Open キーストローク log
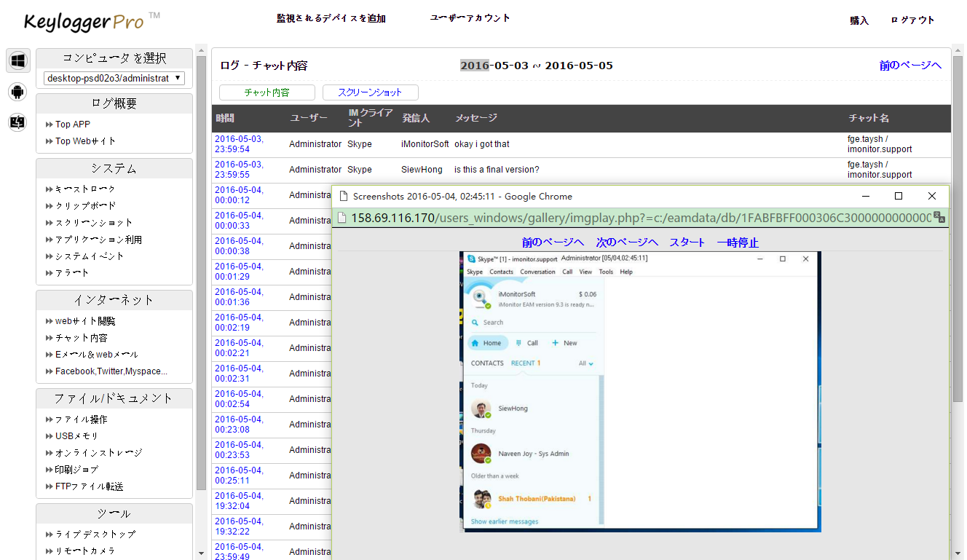The image size is (967, 560). [85, 189]
